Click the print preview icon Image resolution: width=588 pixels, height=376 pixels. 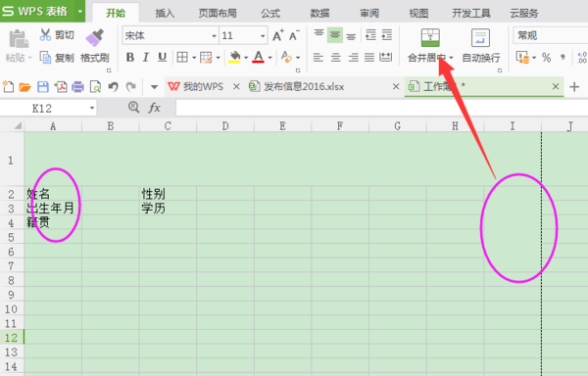point(96,87)
